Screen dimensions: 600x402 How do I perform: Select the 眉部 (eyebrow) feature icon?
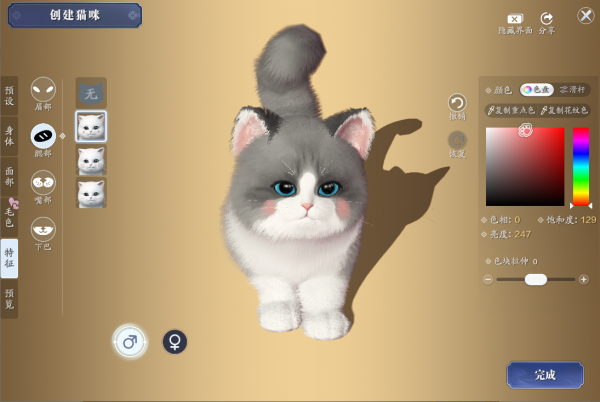click(43, 90)
